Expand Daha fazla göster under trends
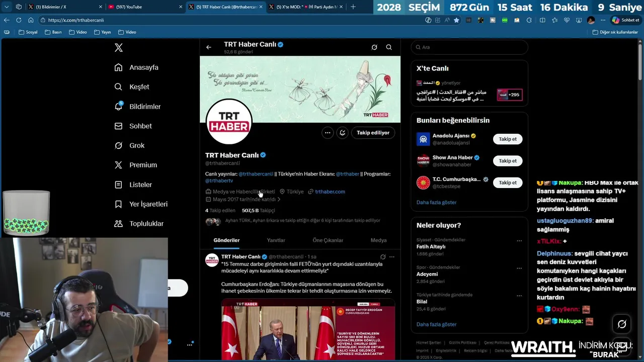 click(436, 325)
